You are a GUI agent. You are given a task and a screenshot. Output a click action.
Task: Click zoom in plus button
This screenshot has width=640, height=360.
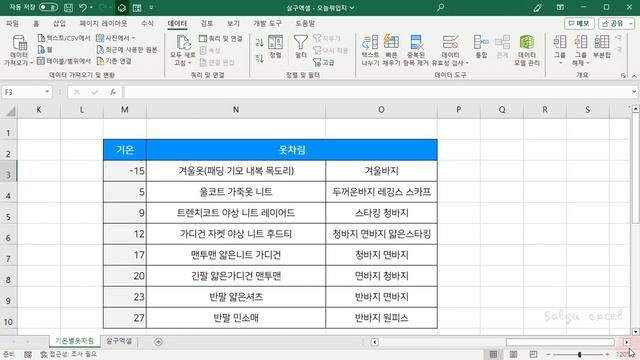(x=607, y=354)
